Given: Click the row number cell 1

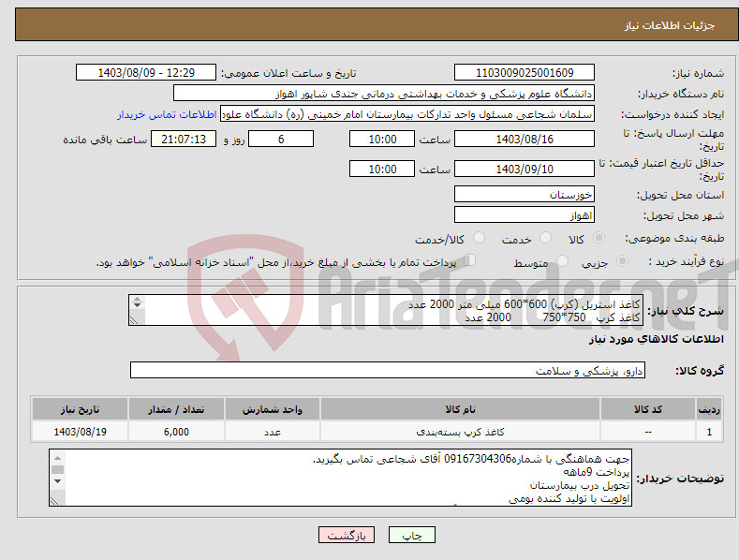Looking at the screenshot, I should pos(709,432).
